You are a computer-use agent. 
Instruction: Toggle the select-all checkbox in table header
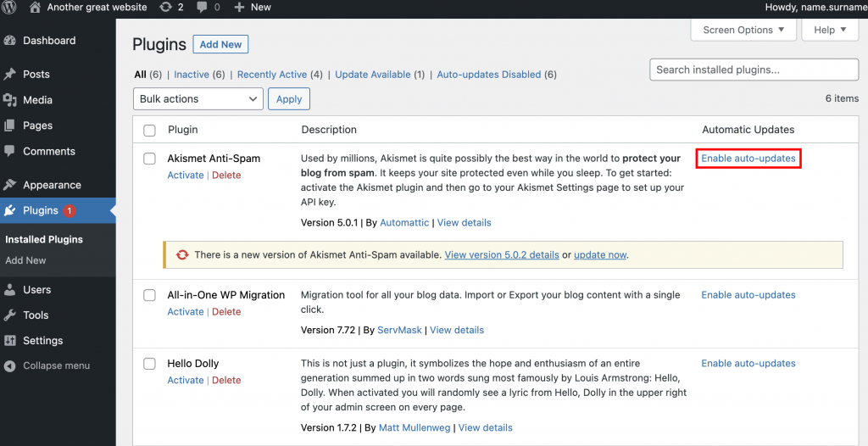coord(149,131)
